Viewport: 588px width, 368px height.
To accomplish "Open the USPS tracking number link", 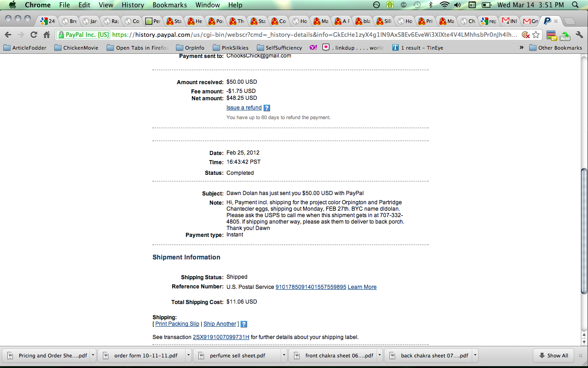I will pyautogui.click(x=311, y=287).
